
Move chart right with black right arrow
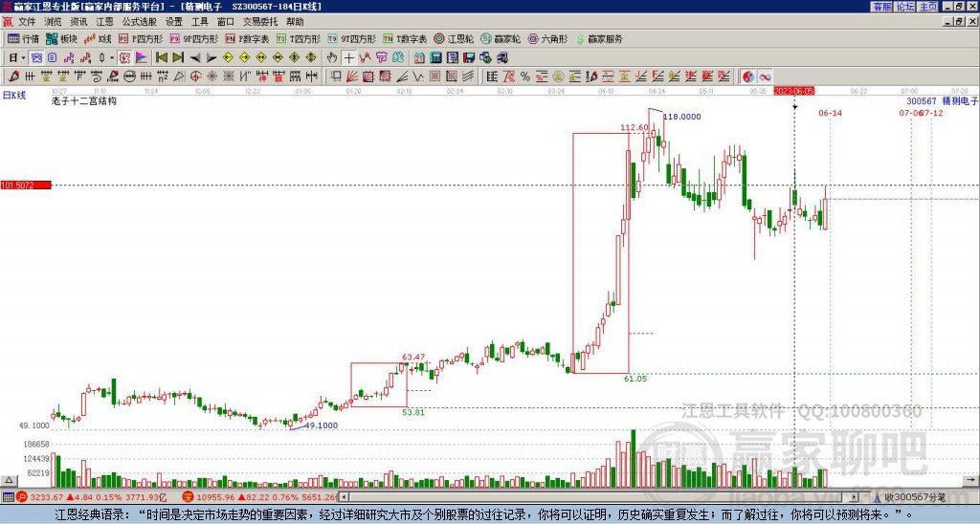pyautogui.click(x=212, y=58)
